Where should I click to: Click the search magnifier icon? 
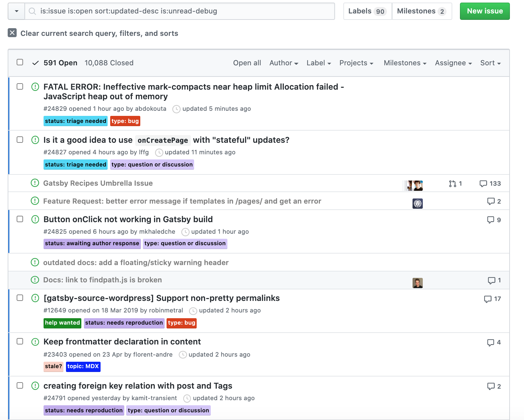coord(32,11)
